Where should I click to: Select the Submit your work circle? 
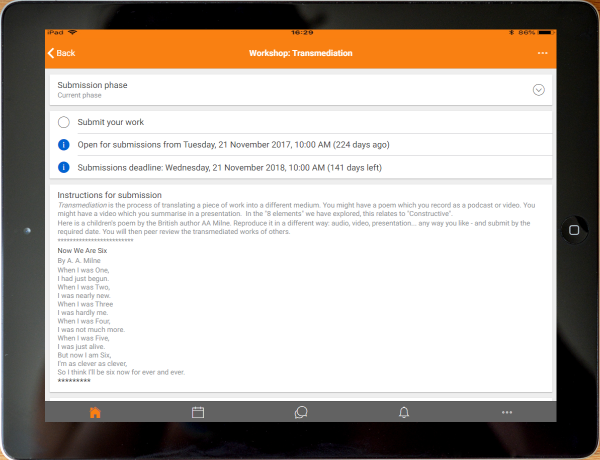tap(64, 122)
